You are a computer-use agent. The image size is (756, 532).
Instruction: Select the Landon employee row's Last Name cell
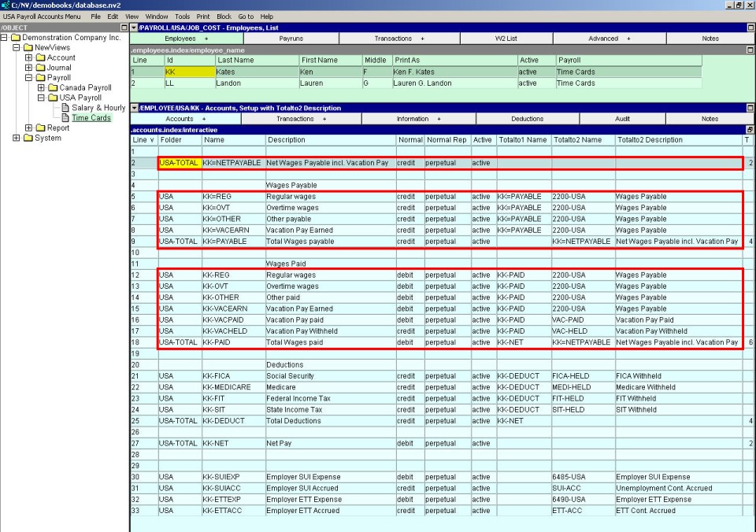[255, 83]
